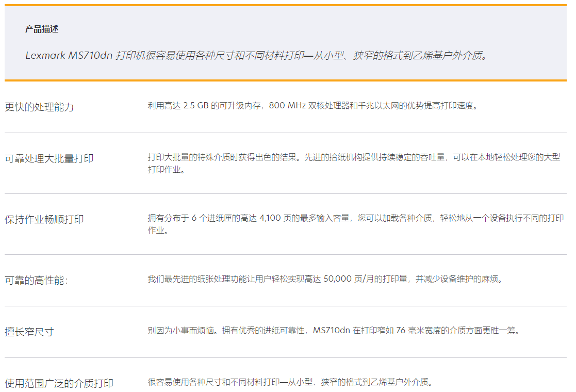Click the description mentioning 4,100 页 input capacity
The width and height of the screenshot is (576, 392).
355,224
